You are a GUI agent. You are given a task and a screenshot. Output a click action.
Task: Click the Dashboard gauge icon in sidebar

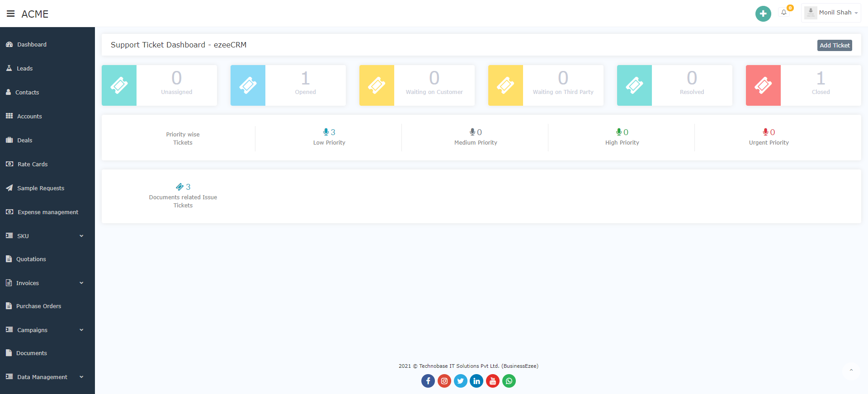9,44
